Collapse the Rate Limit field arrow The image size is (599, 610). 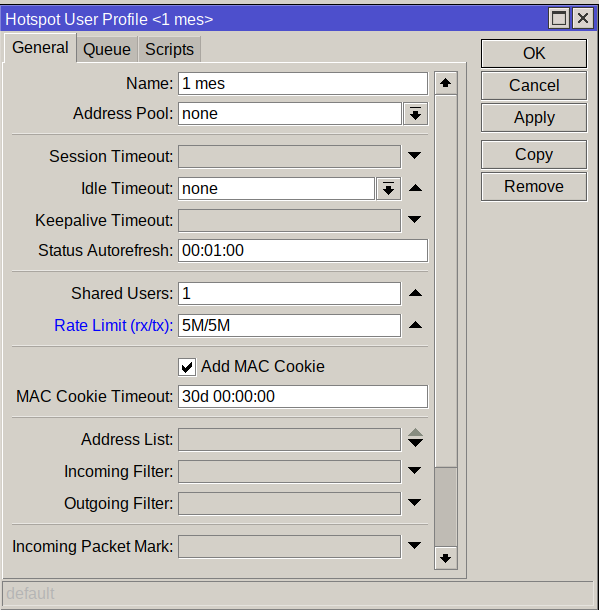point(415,325)
